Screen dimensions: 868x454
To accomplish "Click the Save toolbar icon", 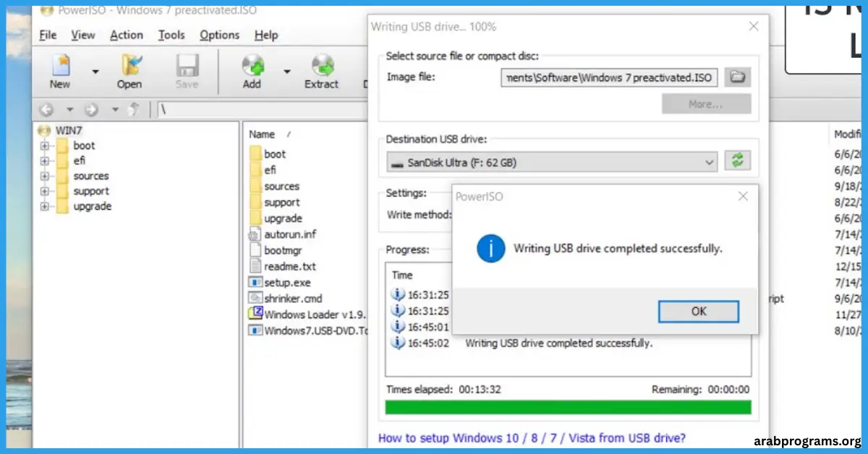I will (187, 71).
